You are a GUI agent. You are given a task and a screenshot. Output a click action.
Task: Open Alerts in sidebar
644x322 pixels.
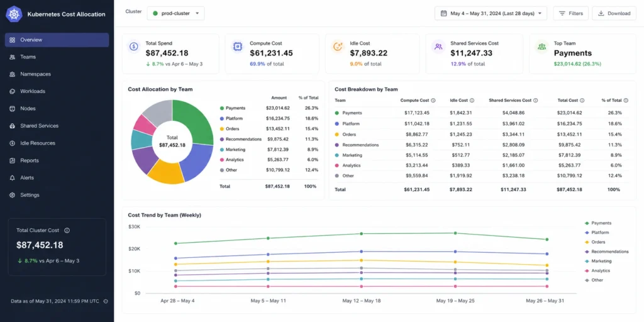(57, 178)
